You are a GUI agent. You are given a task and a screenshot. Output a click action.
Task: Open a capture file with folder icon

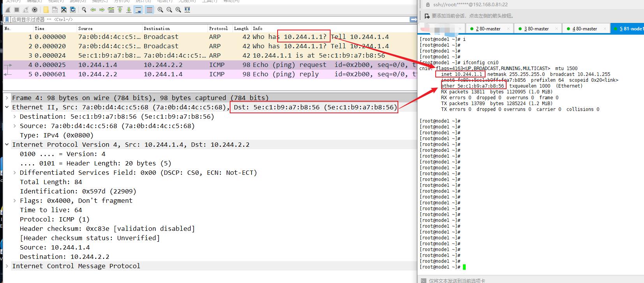tap(46, 10)
